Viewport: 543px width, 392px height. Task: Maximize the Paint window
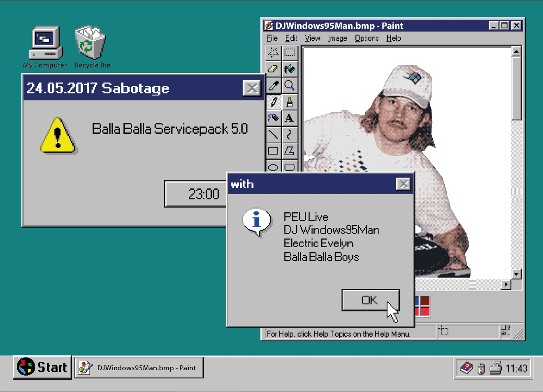click(504, 26)
